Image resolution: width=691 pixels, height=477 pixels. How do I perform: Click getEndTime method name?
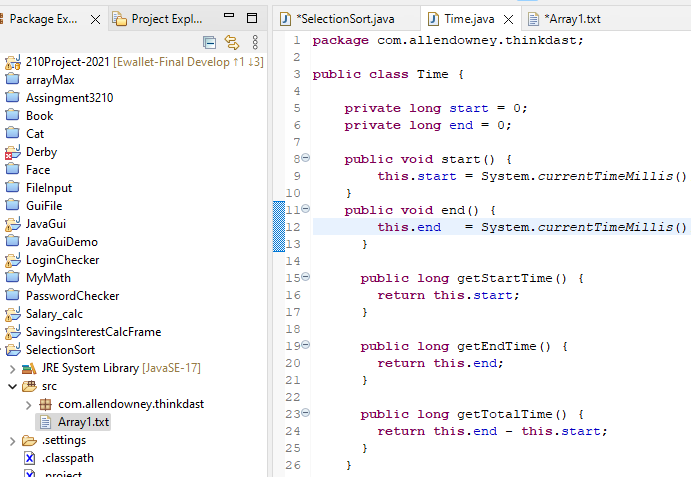[496, 346]
